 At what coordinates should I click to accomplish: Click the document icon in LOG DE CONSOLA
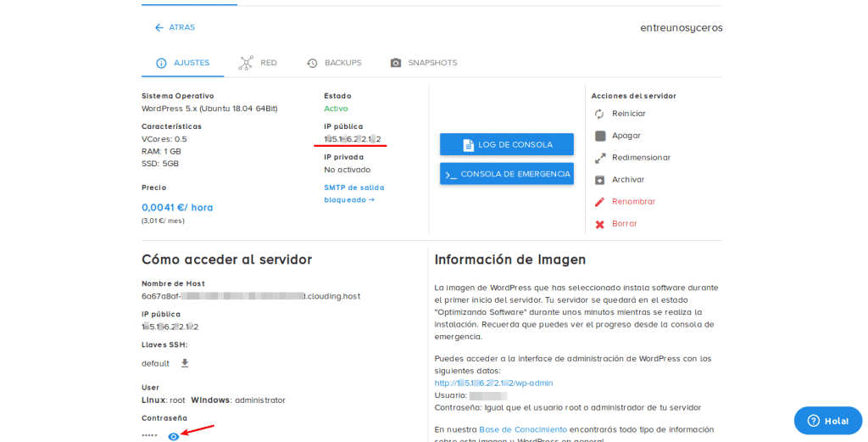click(468, 145)
